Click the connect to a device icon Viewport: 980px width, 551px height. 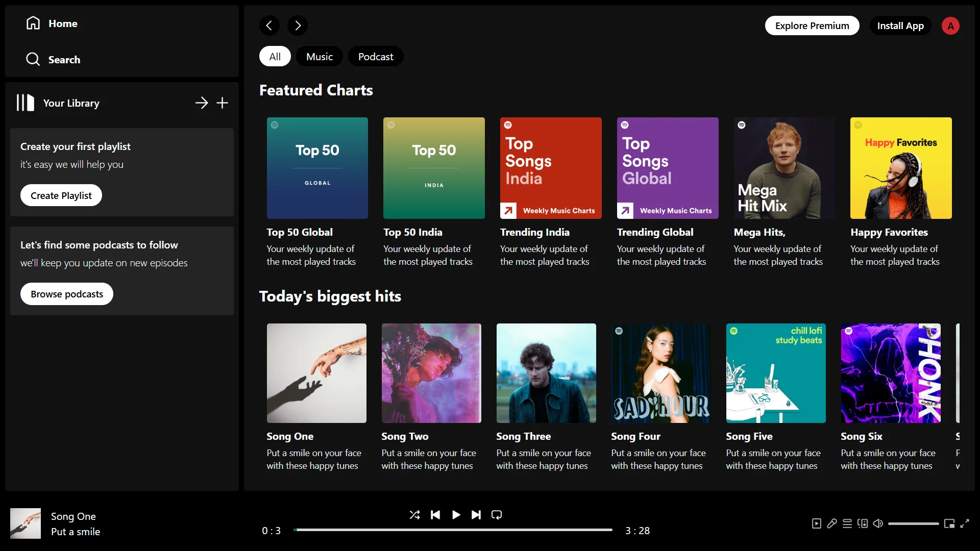pos(863,523)
